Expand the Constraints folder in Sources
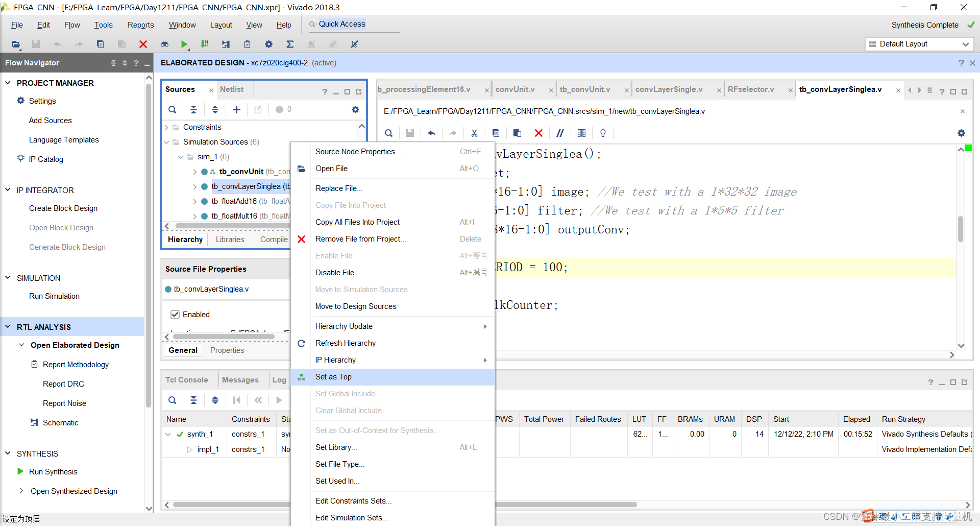 pos(166,127)
